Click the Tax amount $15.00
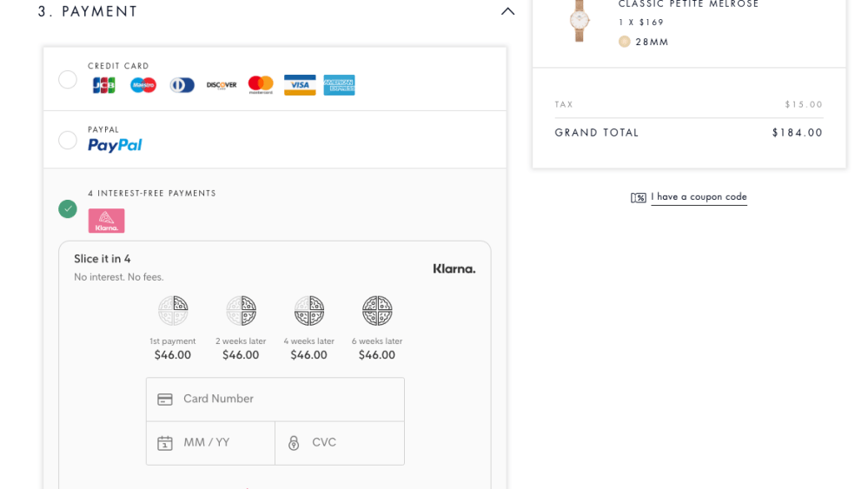Viewport: 868px width, 489px height. click(x=804, y=104)
